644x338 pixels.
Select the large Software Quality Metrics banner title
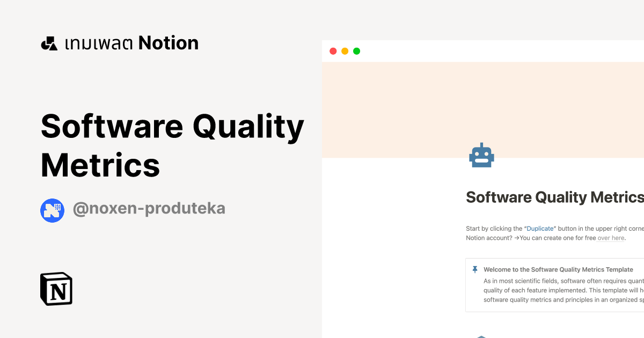172,146
